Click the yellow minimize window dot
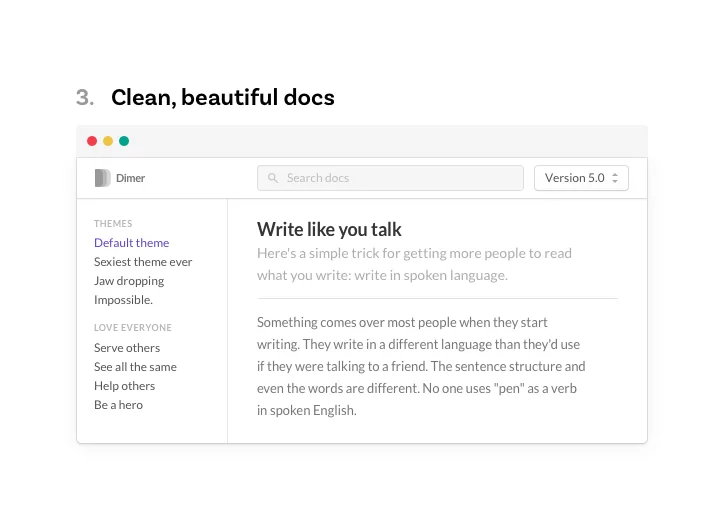Screen dimensions: 724x512 [x=108, y=141]
